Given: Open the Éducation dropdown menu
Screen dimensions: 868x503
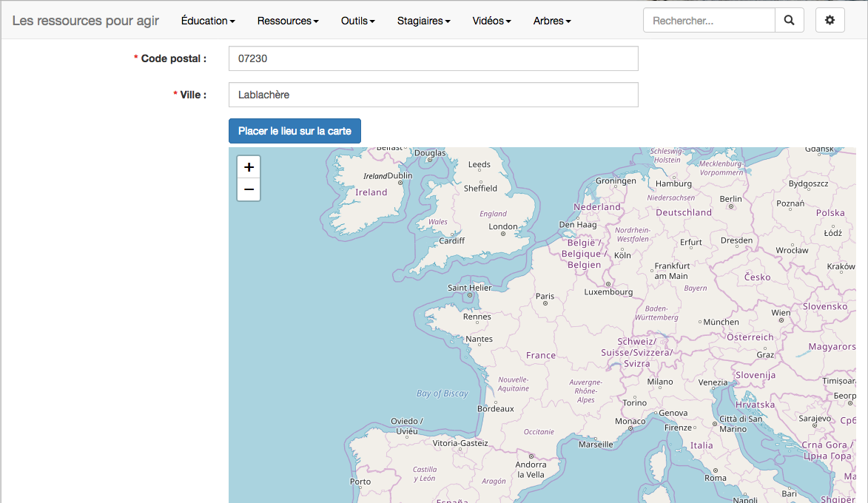Looking at the screenshot, I should (x=208, y=21).
